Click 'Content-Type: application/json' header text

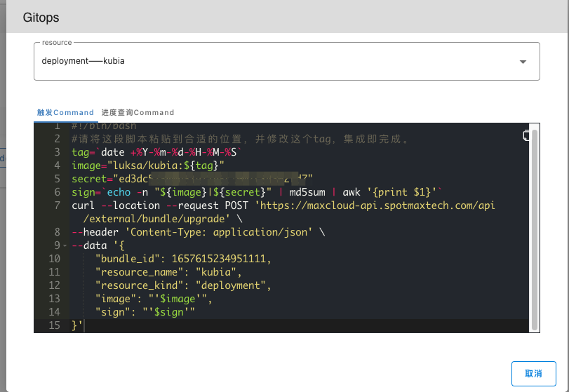(x=219, y=232)
